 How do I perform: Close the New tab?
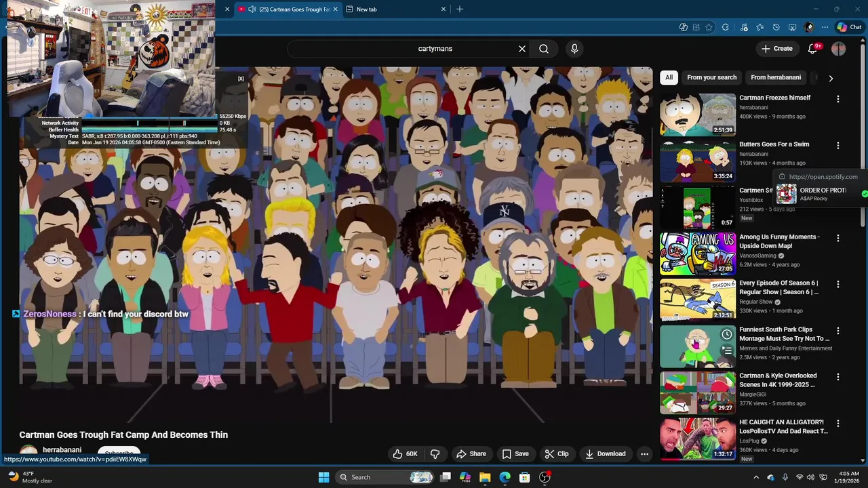click(443, 9)
